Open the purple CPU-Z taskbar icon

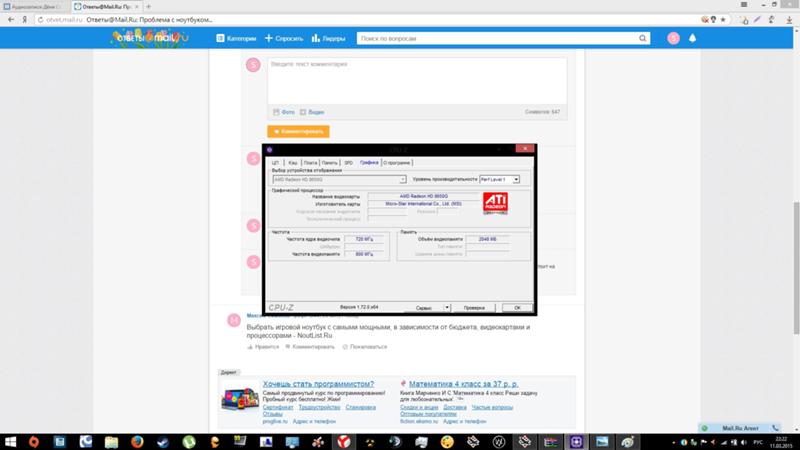pos(577,442)
